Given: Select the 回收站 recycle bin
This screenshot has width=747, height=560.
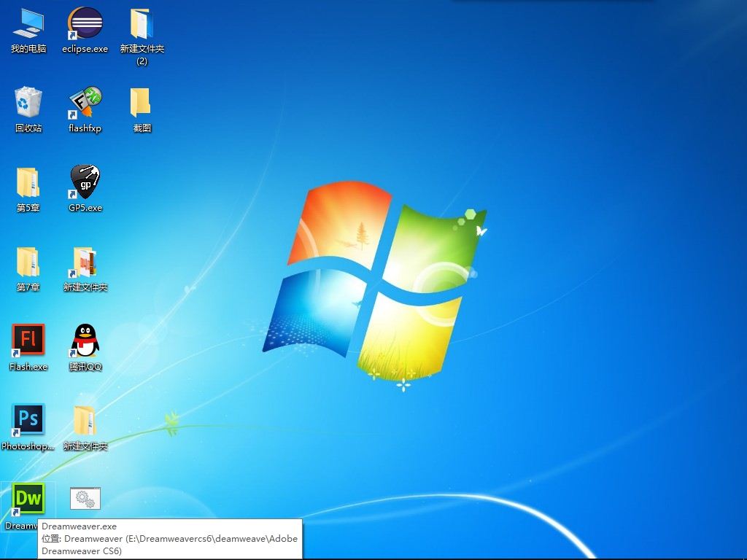Looking at the screenshot, I should pyautogui.click(x=28, y=102).
